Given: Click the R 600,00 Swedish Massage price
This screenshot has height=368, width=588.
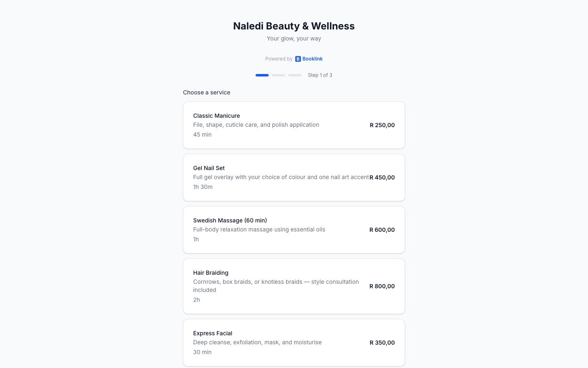Looking at the screenshot, I should coord(382,229).
